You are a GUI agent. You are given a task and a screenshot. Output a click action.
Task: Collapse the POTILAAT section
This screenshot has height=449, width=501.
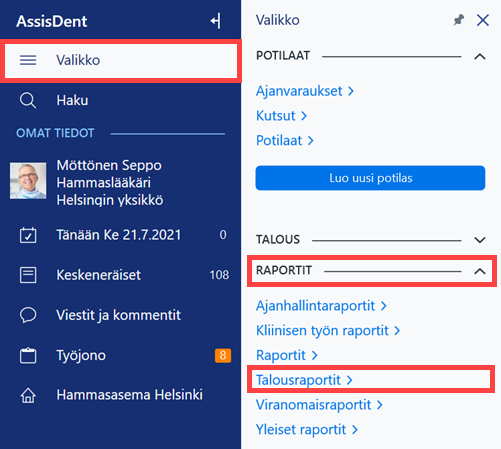[x=480, y=56]
